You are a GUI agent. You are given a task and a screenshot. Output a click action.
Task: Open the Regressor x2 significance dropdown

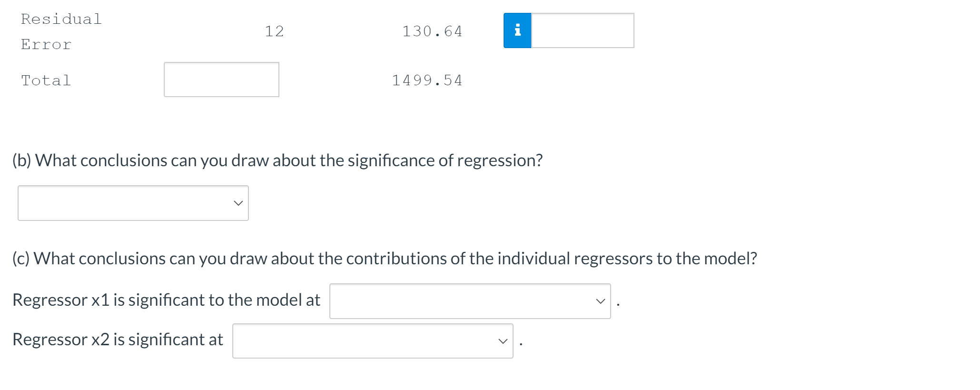[x=373, y=341]
